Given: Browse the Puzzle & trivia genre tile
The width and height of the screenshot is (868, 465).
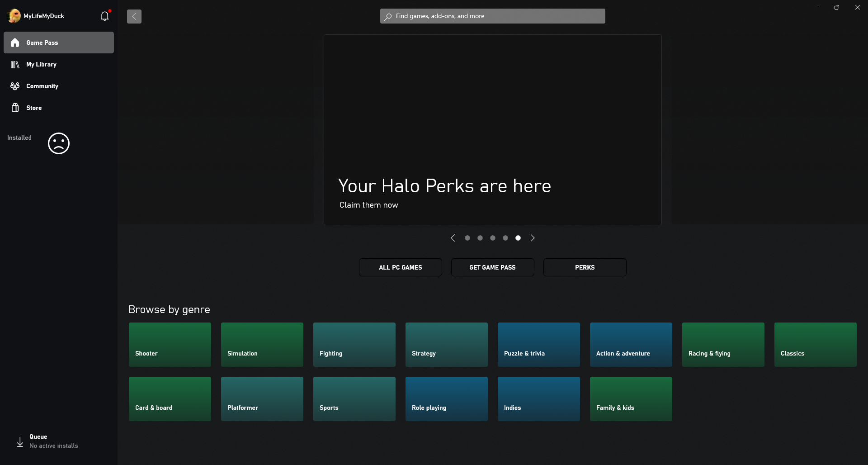Looking at the screenshot, I should tap(539, 345).
